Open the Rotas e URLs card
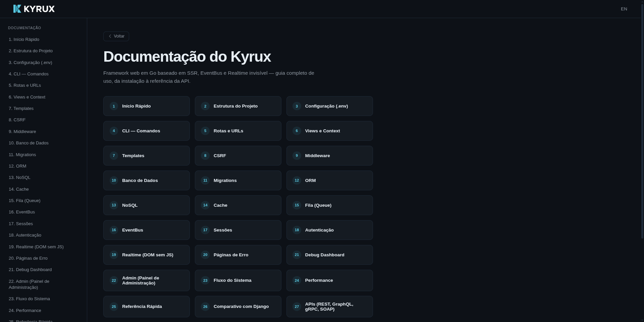Image resolution: width=644 pixels, height=322 pixels. (238, 131)
